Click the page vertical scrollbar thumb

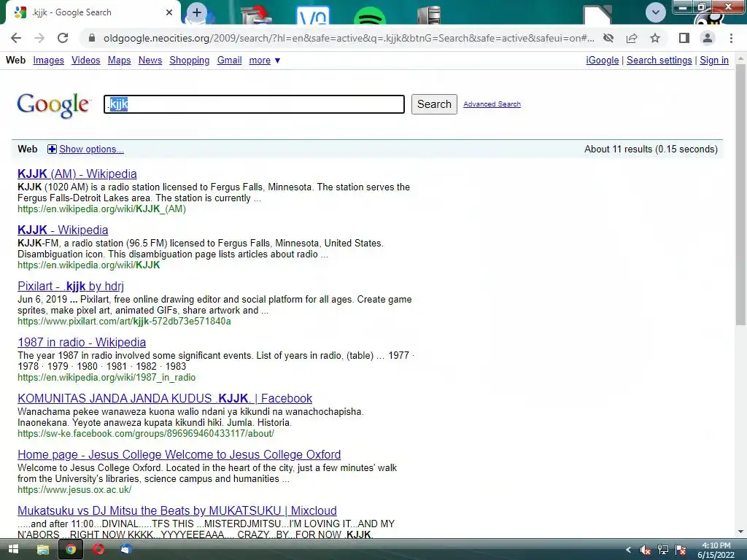click(740, 195)
